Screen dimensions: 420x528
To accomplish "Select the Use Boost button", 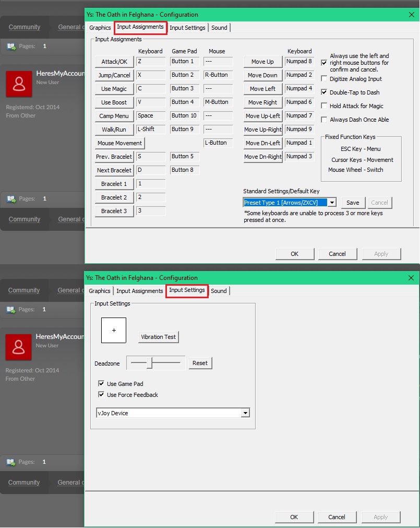I will point(114,102).
